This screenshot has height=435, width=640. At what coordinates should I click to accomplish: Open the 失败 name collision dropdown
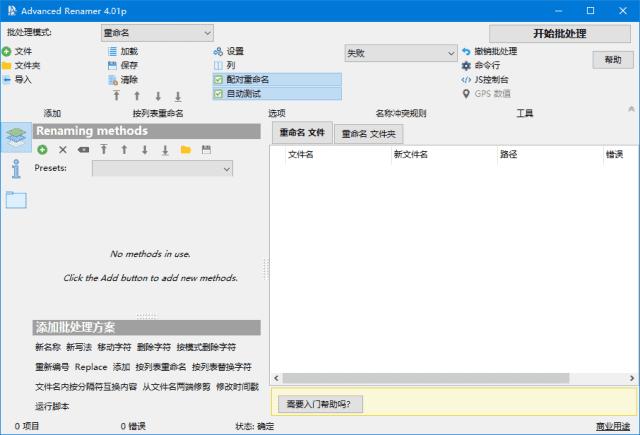[400, 52]
